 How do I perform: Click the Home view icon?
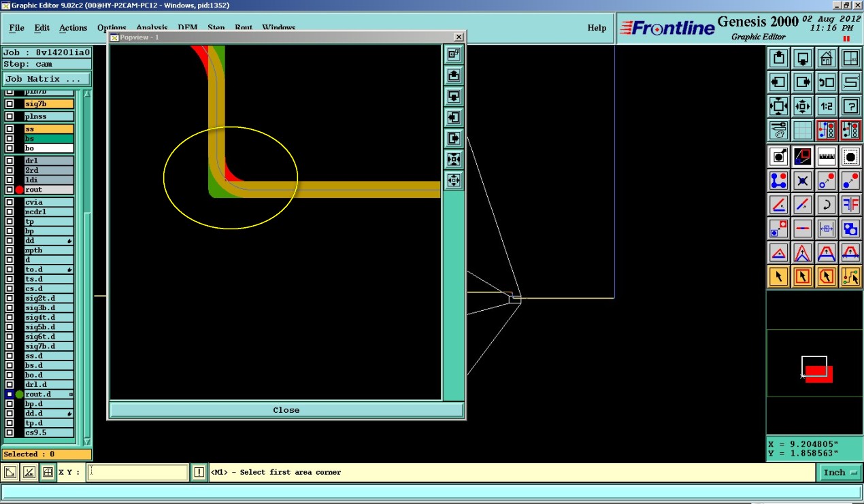pyautogui.click(x=826, y=59)
